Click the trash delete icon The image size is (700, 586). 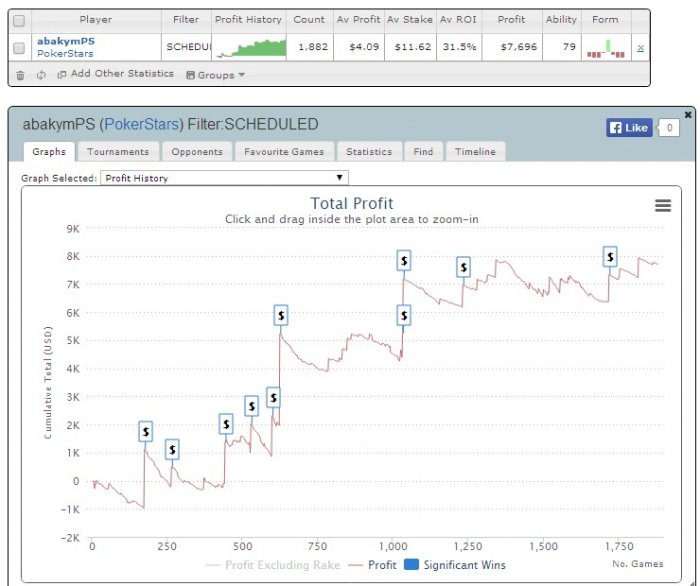click(x=21, y=75)
